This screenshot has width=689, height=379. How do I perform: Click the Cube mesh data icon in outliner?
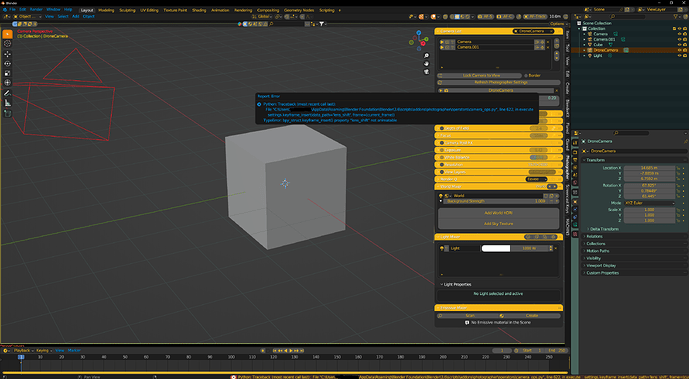pyautogui.click(x=610, y=45)
